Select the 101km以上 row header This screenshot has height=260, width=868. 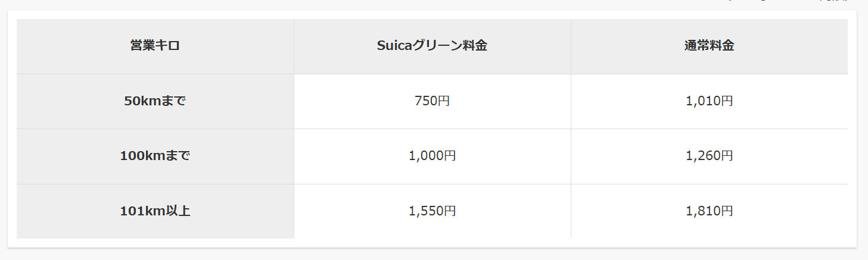[155, 211]
